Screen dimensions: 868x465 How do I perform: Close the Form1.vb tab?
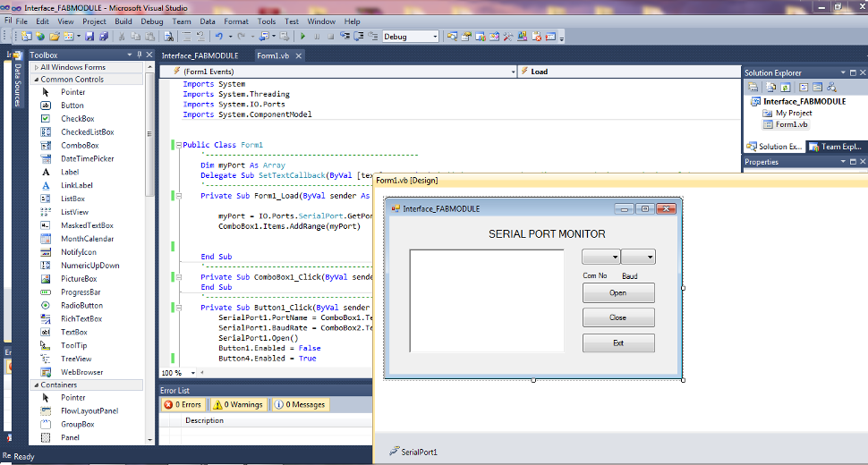pos(298,55)
